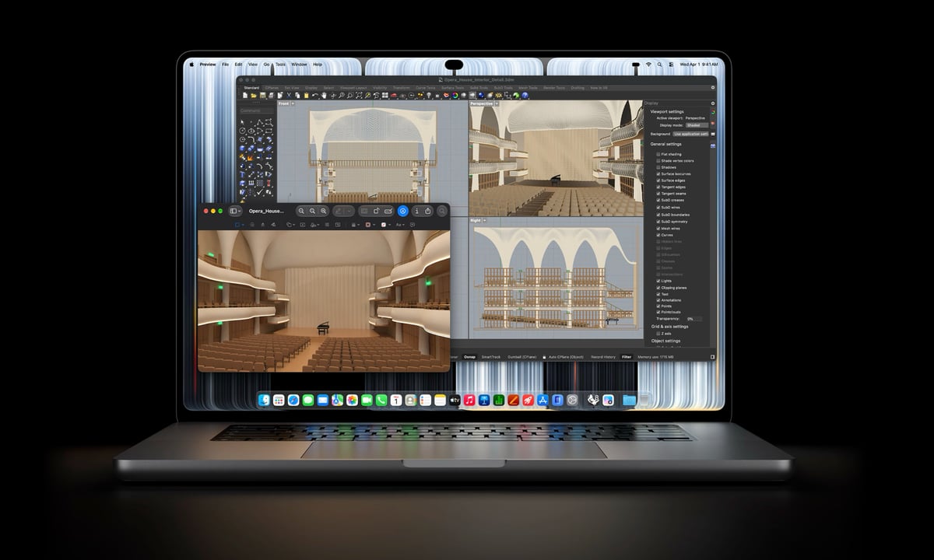Toggle Gumball (CPlane) in status bar

(523, 356)
